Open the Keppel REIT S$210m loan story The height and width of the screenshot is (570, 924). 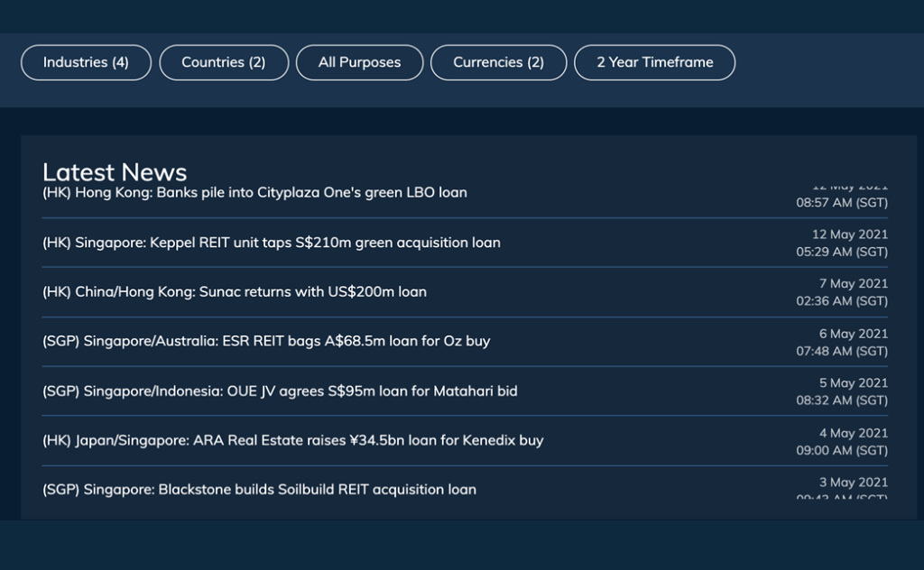click(x=271, y=243)
